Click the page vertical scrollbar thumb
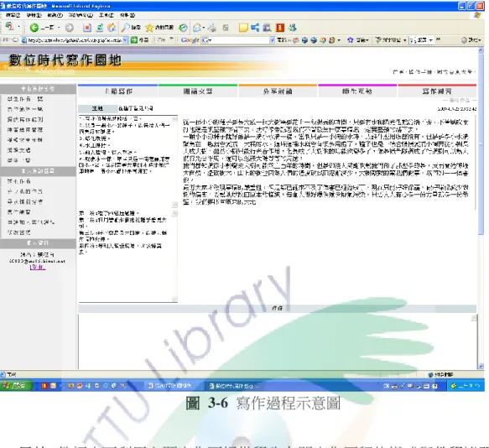Screen dimensions: 489x448 click(x=481, y=143)
